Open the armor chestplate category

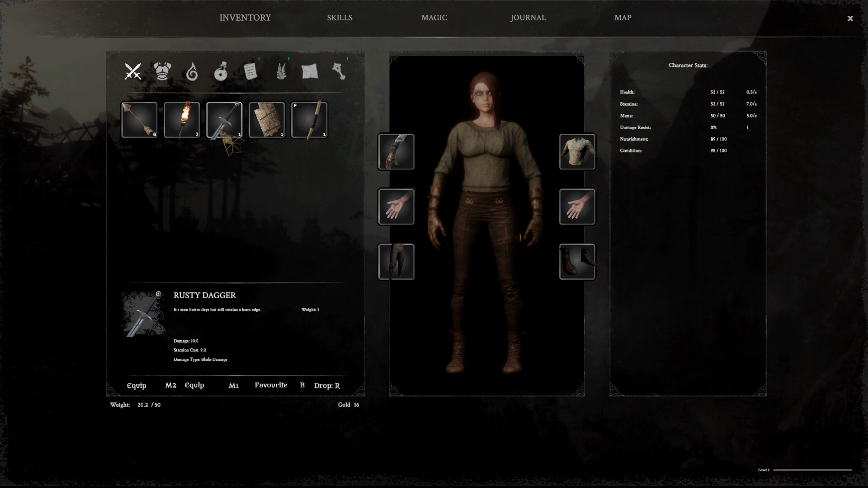[x=162, y=71]
